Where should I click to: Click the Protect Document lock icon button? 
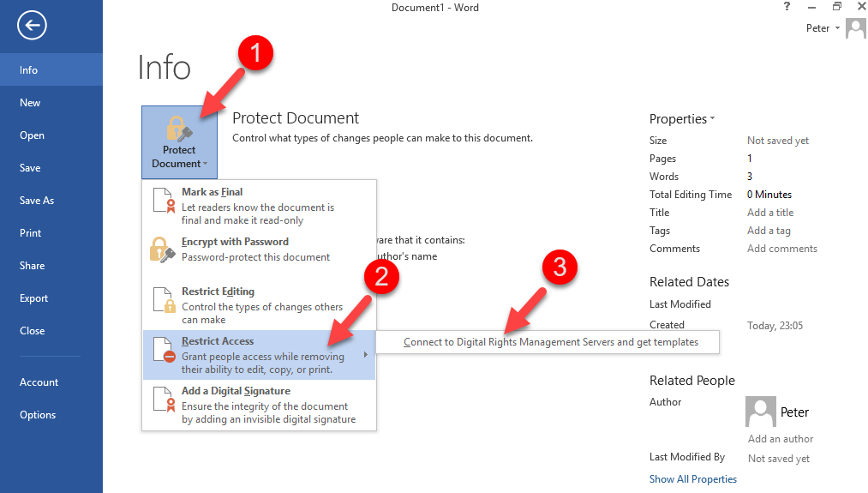(179, 142)
